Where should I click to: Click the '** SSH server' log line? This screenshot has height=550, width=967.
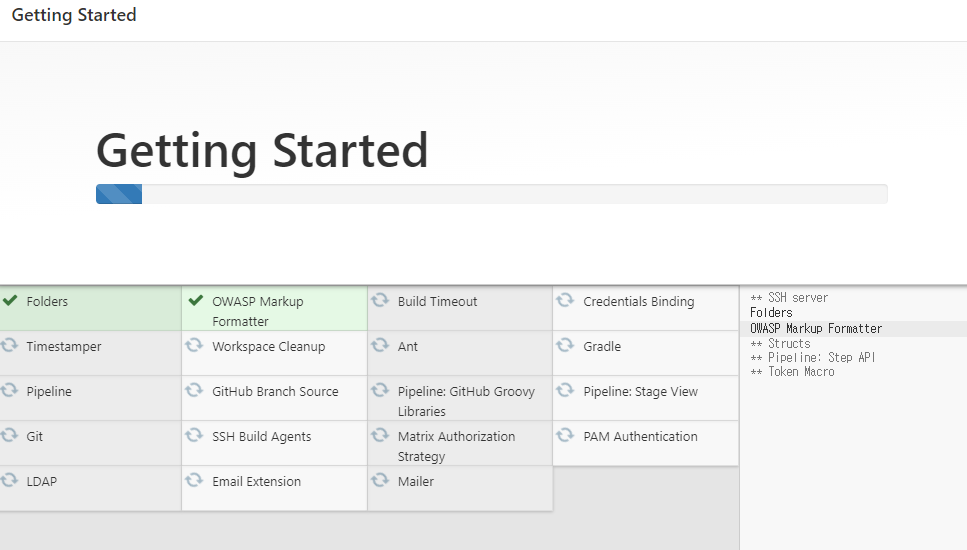tap(789, 298)
